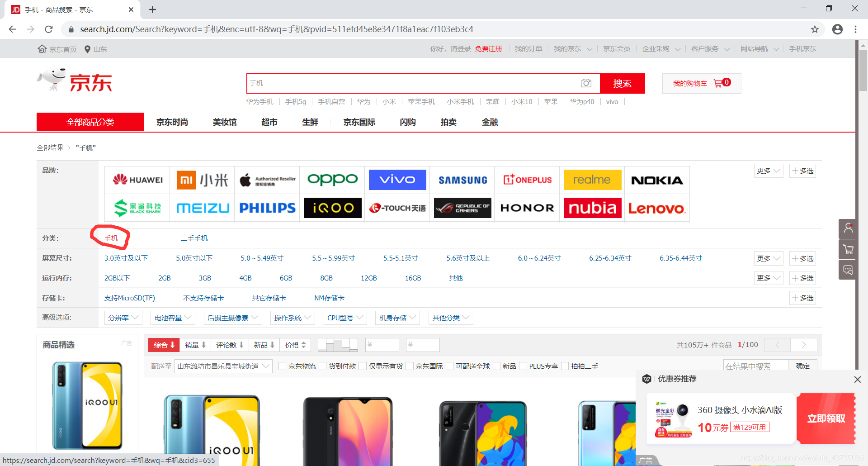
Task: Expand the 操作系统 dropdown
Action: pos(292,318)
